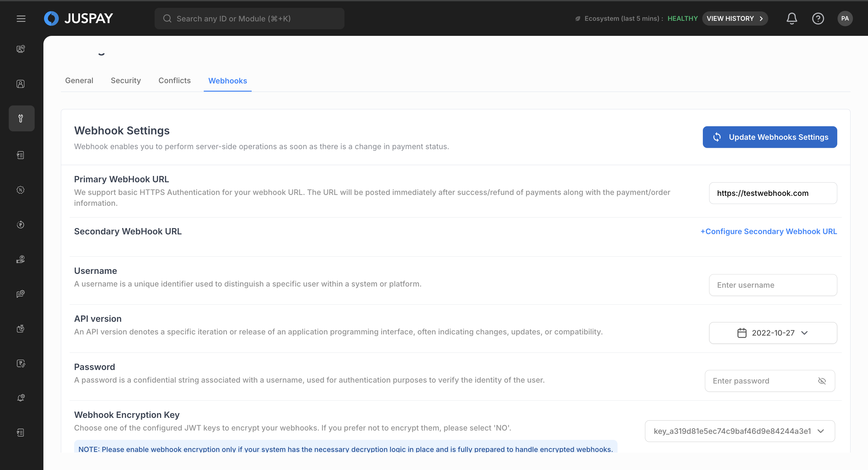The height and width of the screenshot is (470, 868).
Task: Open the user profile sidebar icon
Action: pos(21,84)
